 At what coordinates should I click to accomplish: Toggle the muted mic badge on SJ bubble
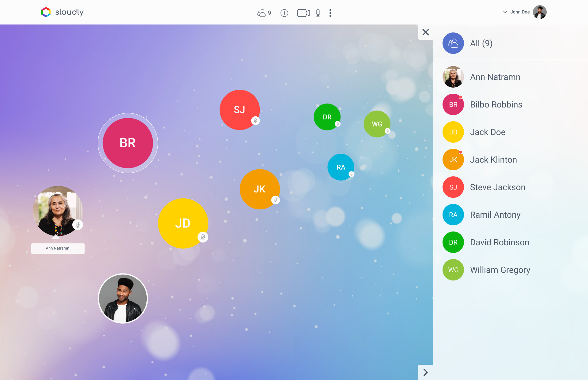click(x=255, y=121)
